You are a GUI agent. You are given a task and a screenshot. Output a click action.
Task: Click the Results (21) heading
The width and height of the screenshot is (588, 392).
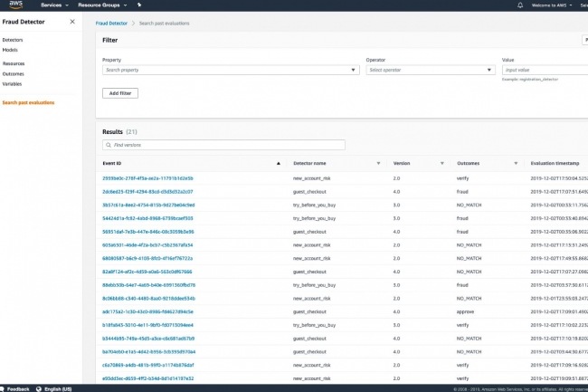point(119,132)
